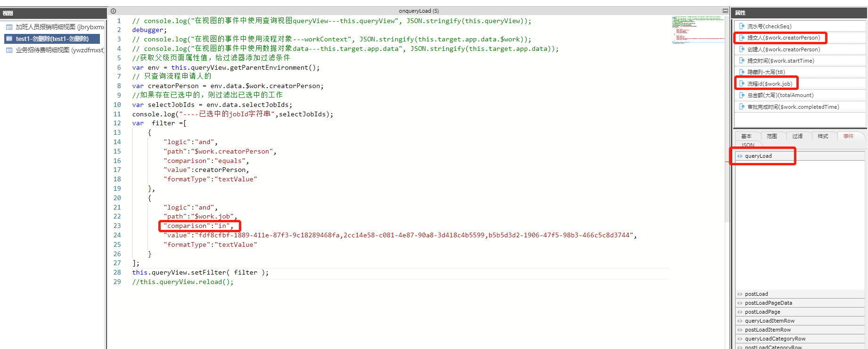Viewport: 868px width, 349px height.
Task: Click the commented this.queryView.reload() line
Action: click(183, 282)
